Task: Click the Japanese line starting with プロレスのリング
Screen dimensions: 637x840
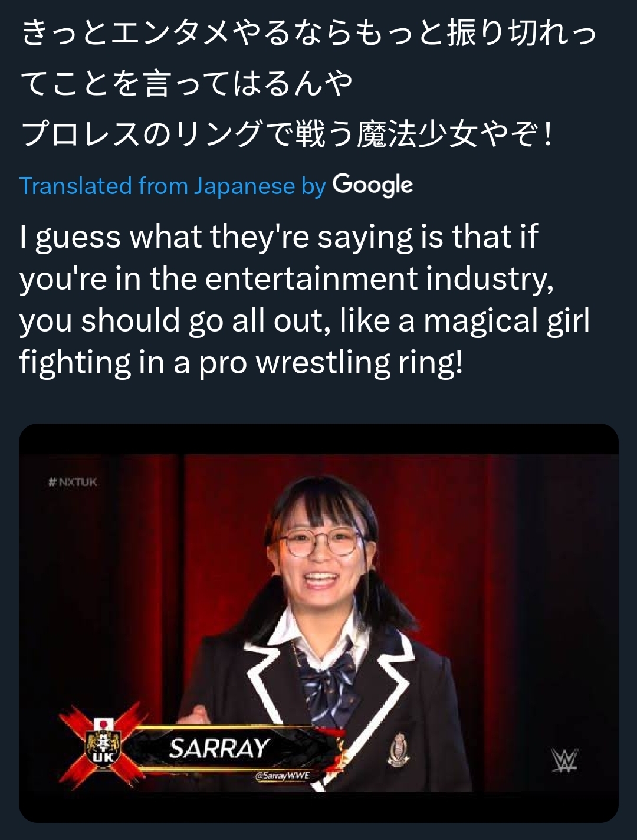Action: coord(288,134)
